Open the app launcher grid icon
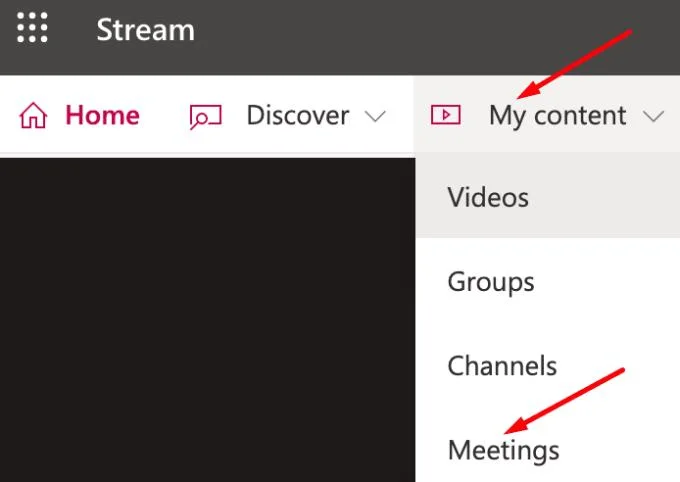The image size is (680, 482). tap(32, 28)
